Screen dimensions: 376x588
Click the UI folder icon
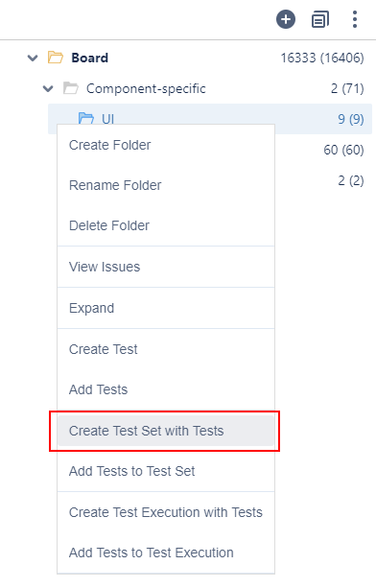[86, 118]
